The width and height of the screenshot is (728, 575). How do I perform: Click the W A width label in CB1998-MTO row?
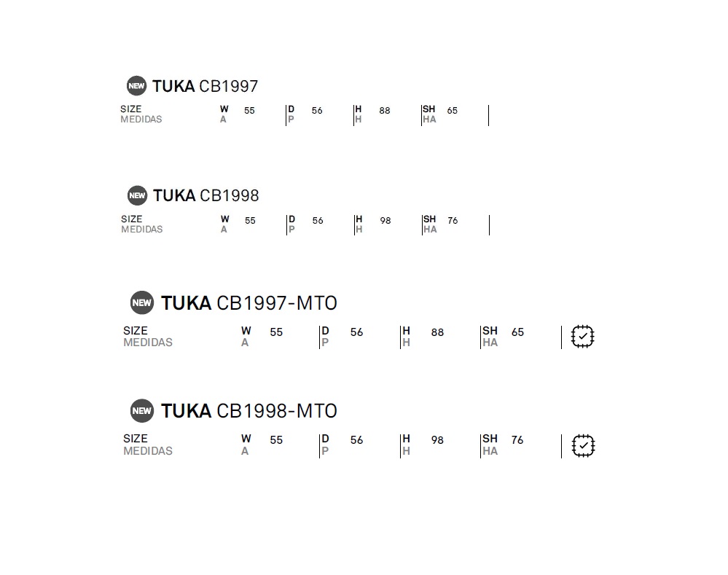coord(246,445)
